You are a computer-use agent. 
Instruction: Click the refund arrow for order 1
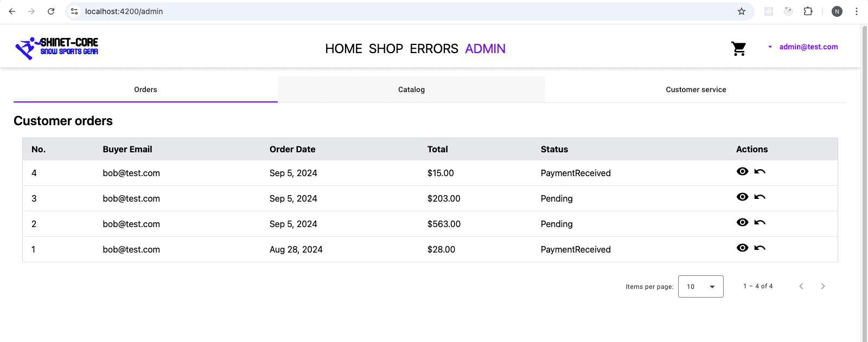(x=759, y=248)
